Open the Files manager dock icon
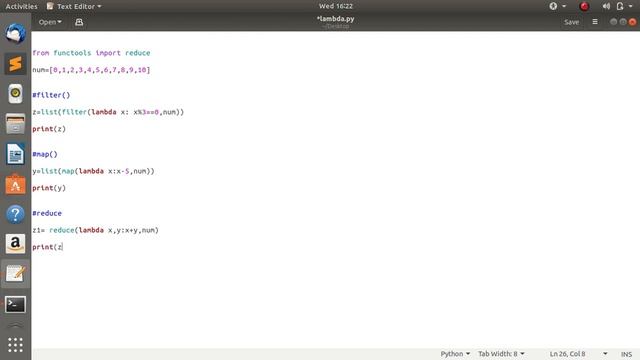 click(16, 124)
